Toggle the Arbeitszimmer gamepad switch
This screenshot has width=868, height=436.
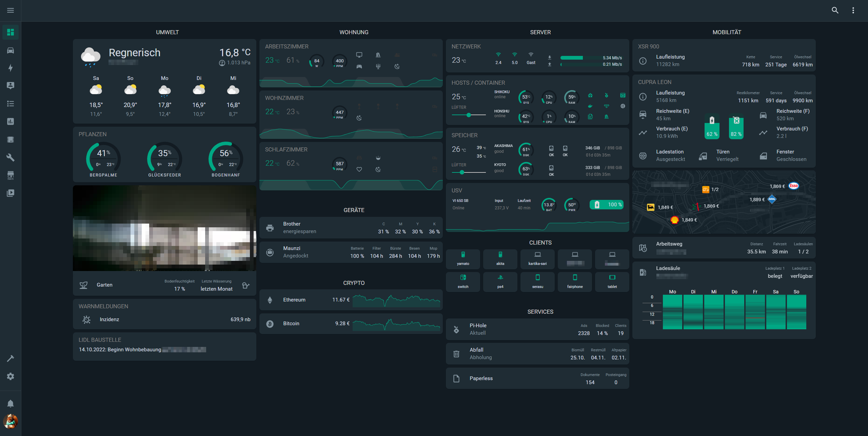coord(359,66)
